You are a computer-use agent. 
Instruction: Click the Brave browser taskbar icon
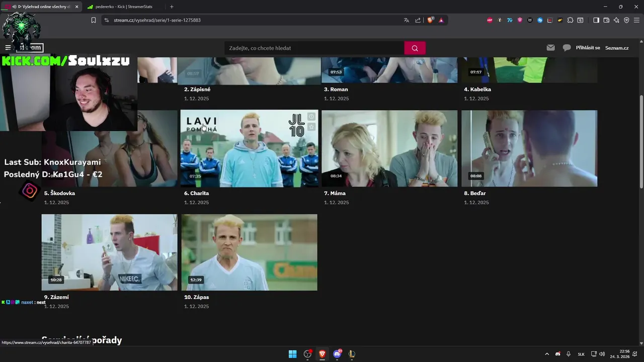pos(322,354)
